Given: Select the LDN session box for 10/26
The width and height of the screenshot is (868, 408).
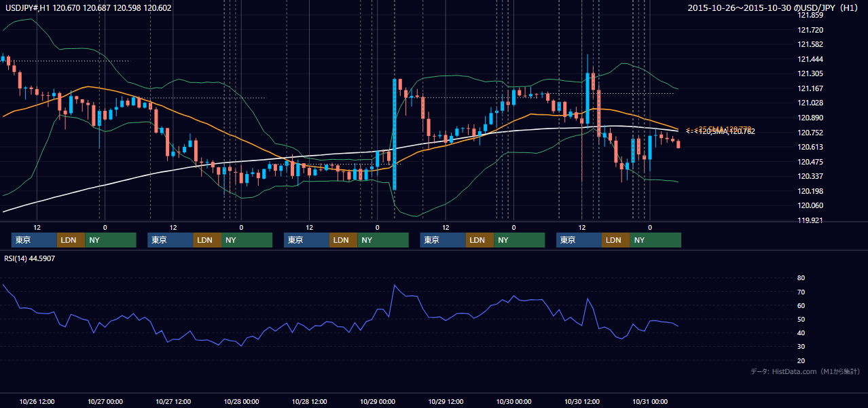Looking at the screenshot, I should (x=71, y=240).
